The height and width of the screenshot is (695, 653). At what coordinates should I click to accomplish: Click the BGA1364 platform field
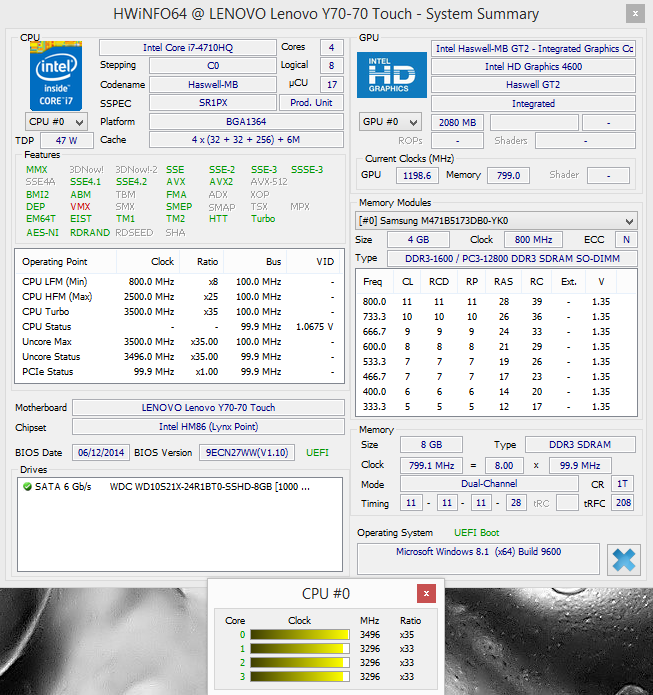[246, 121]
